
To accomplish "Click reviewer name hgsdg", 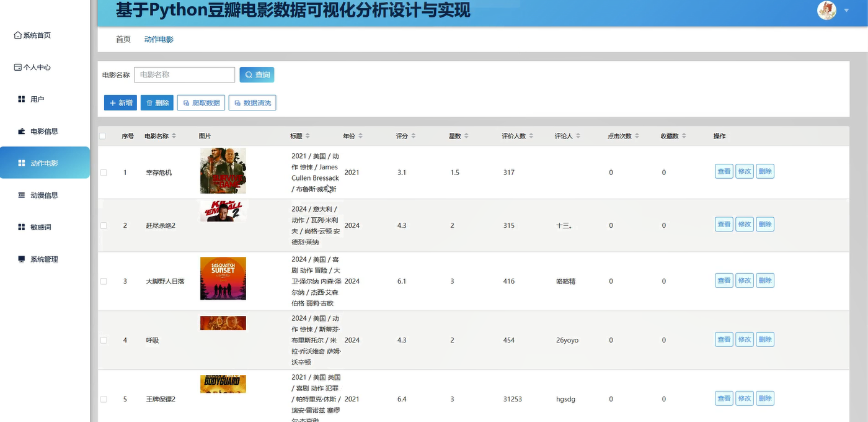I will click(x=565, y=399).
